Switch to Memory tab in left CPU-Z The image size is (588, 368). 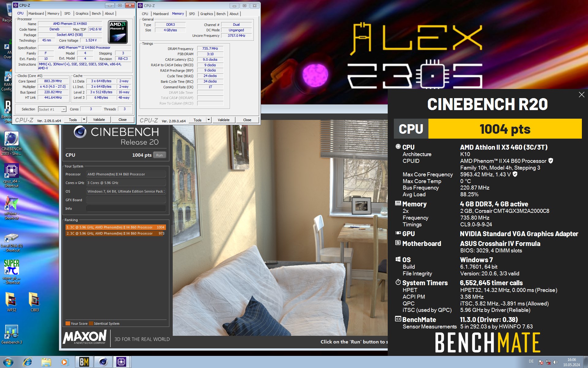[53, 13]
